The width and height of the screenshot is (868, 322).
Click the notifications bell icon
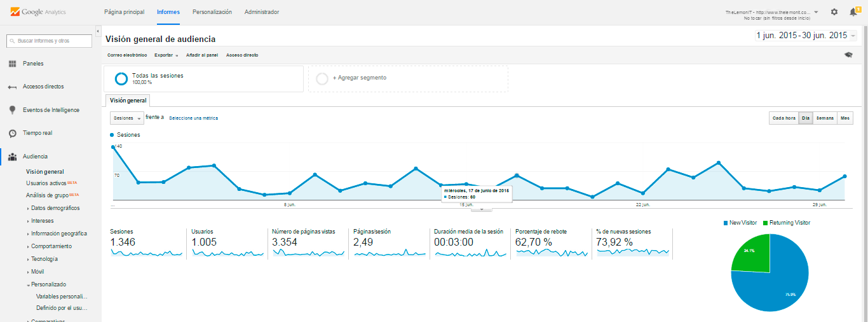point(853,12)
